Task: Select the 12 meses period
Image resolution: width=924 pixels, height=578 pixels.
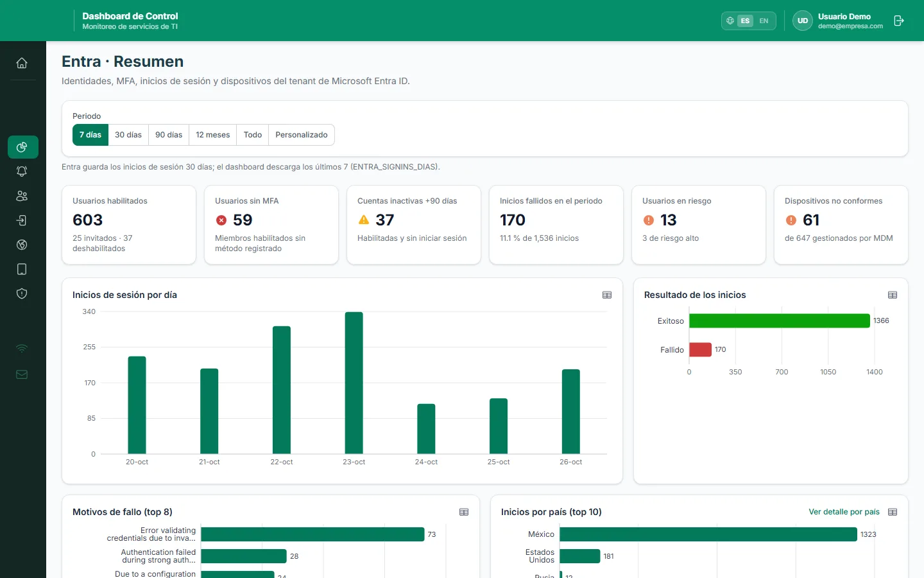Action: click(x=213, y=135)
